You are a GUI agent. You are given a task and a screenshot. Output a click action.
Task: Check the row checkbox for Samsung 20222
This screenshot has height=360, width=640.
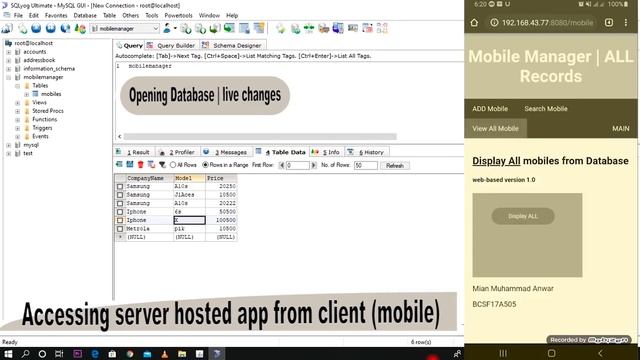(120, 203)
